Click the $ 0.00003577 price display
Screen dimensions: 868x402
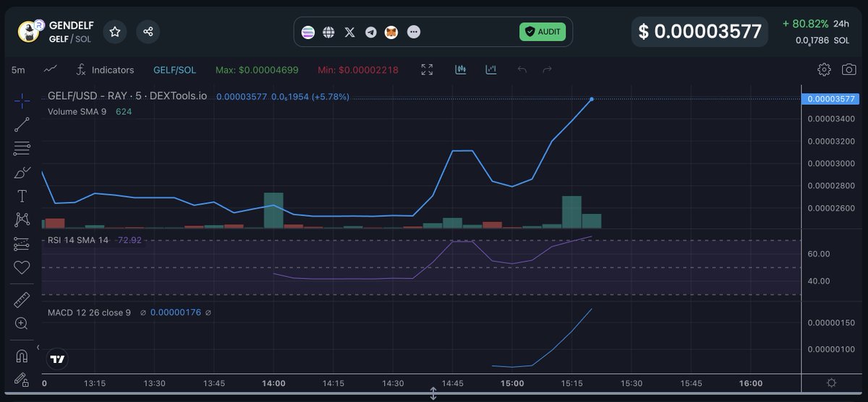[x=699, y=32]
